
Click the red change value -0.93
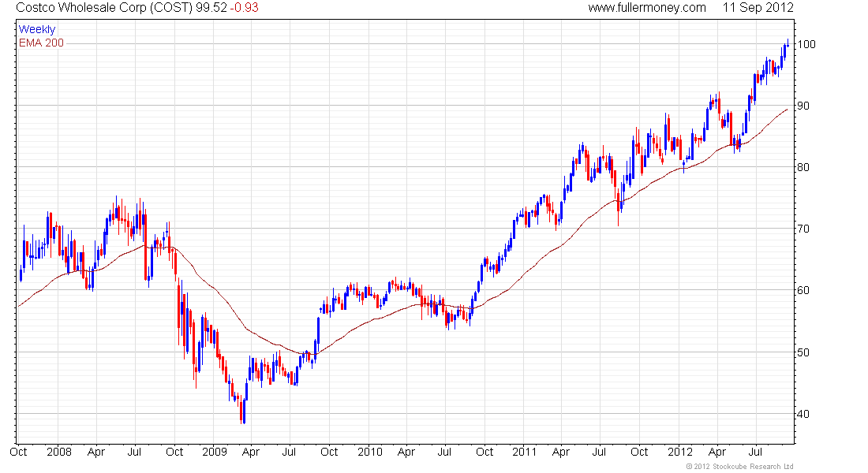(x=244, y=8)
